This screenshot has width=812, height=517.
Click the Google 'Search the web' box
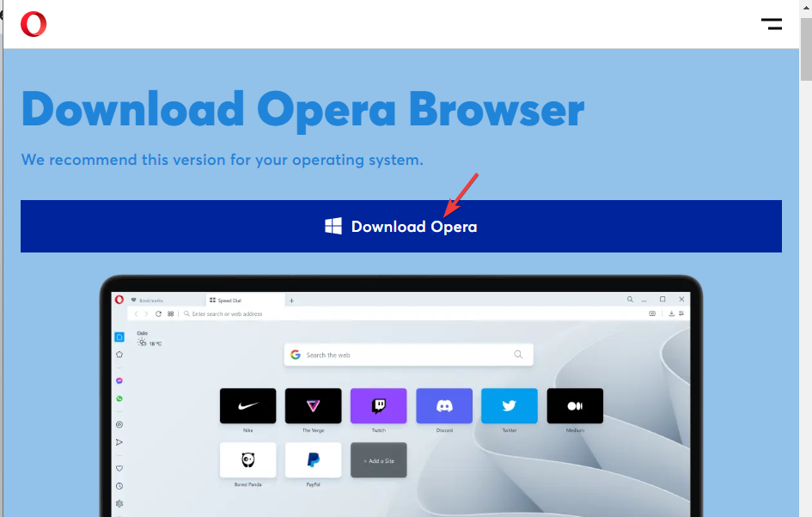(x=409, y=355)
